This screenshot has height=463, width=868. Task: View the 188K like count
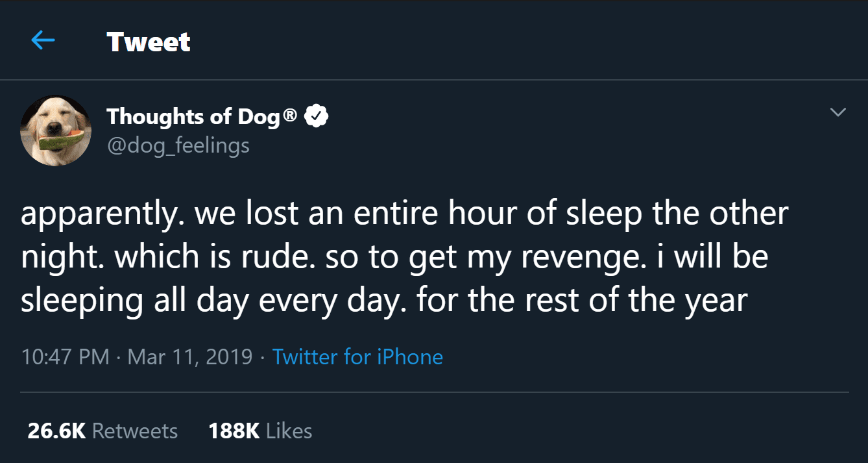[x=234, y=431]
